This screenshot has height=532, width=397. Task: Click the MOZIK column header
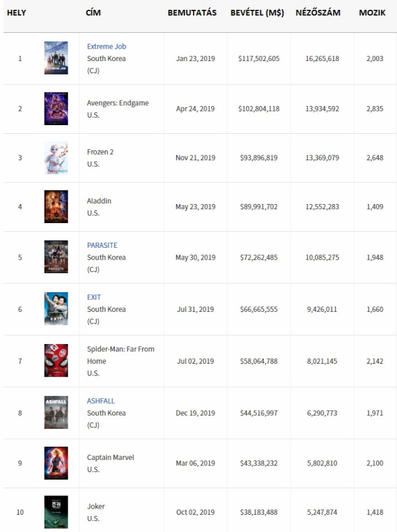(x=372, y=13)
